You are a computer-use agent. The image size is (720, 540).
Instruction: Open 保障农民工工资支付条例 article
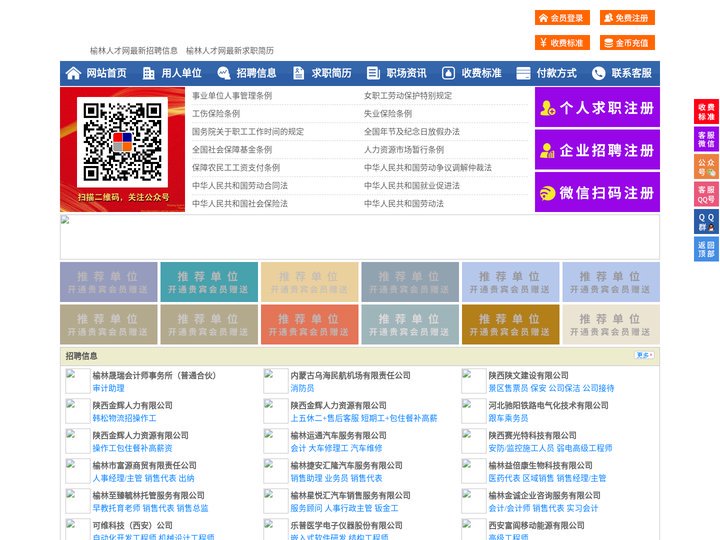click(236, 168)
